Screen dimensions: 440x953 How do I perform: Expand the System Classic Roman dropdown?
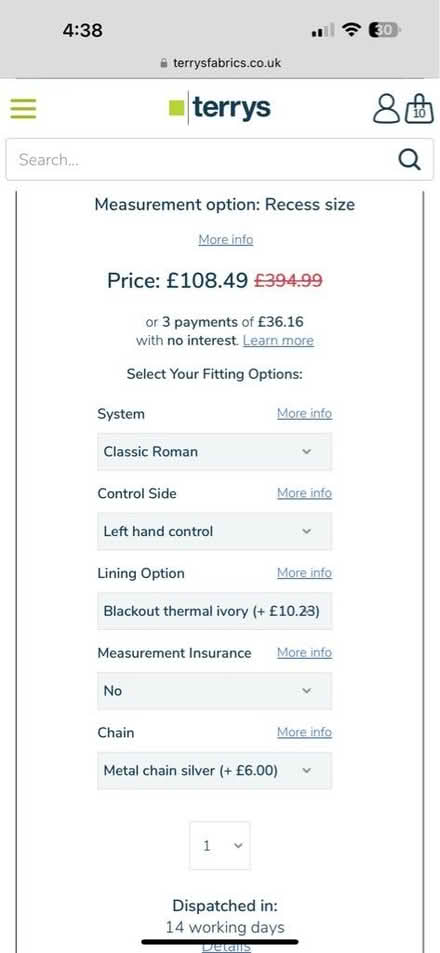click(x=215, y=452)
